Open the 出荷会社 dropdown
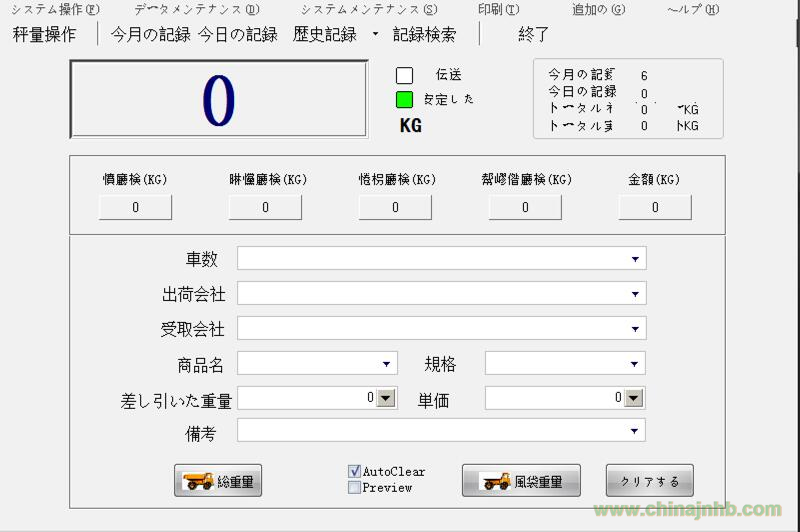Viewport: 800px width, 532px height. tap(634, 294)
